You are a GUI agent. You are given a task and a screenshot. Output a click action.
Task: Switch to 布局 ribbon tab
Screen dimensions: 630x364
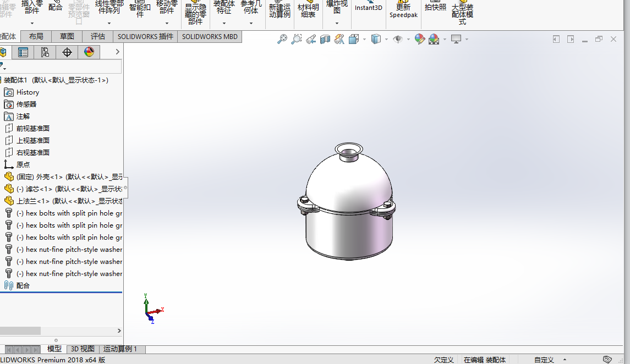click(36, 36)
